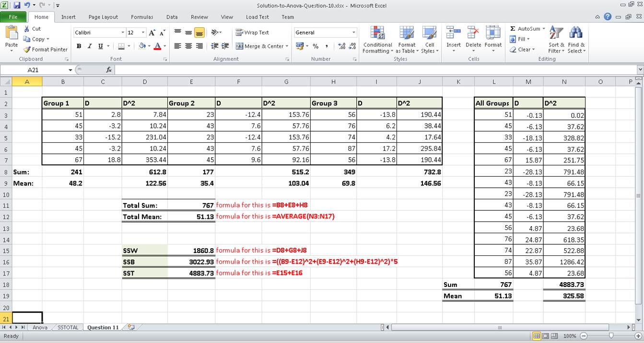Click the Save icon in Quick Access
644x343 pixels.
[17, 5]
